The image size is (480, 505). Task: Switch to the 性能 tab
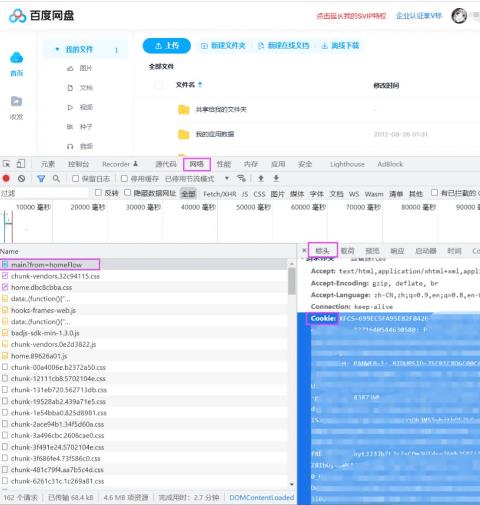coord(224,164)
